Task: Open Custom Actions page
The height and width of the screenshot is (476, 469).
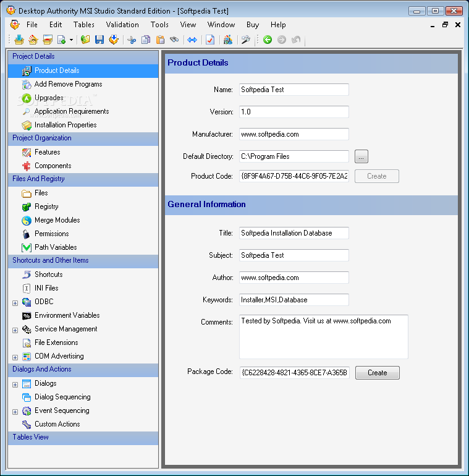Action: click(x=57, y=424)
